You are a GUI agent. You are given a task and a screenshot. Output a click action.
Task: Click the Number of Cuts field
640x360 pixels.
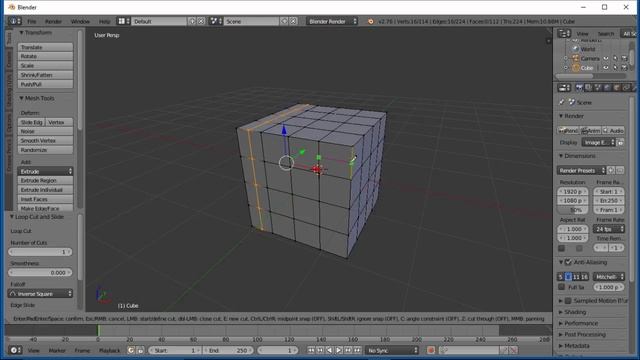pos(40,252)
